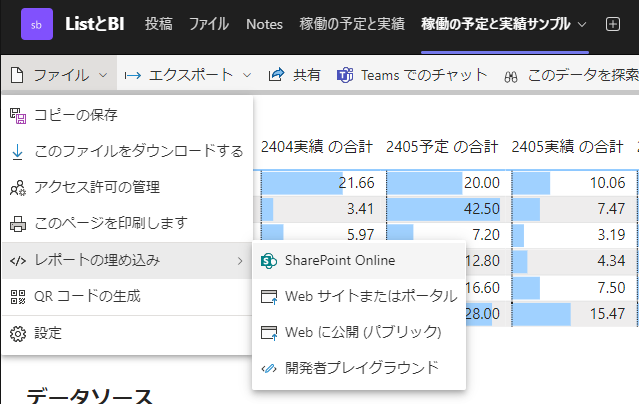639x404 pixels.
Task: Click the QR code icon
Action: click(x=18, y=297)
